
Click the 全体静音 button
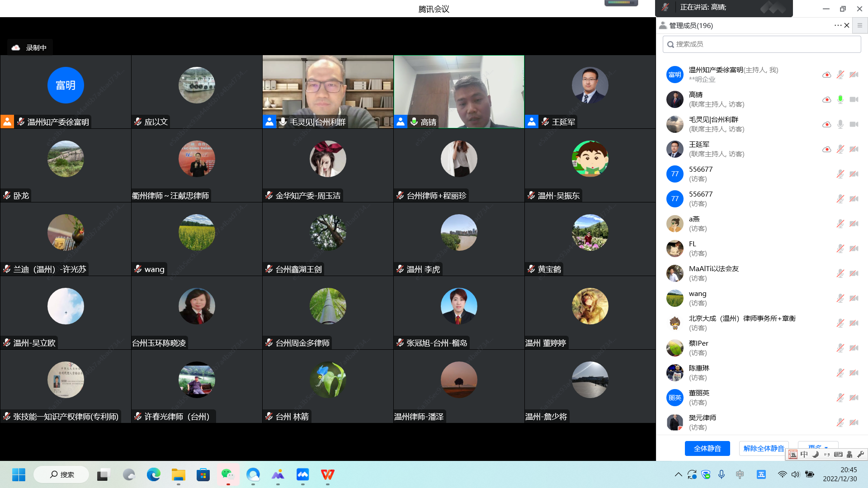(x=707, y=448)
